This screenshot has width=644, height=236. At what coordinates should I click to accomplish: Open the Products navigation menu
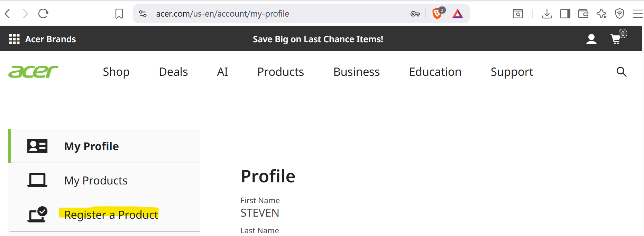[280, 72]
